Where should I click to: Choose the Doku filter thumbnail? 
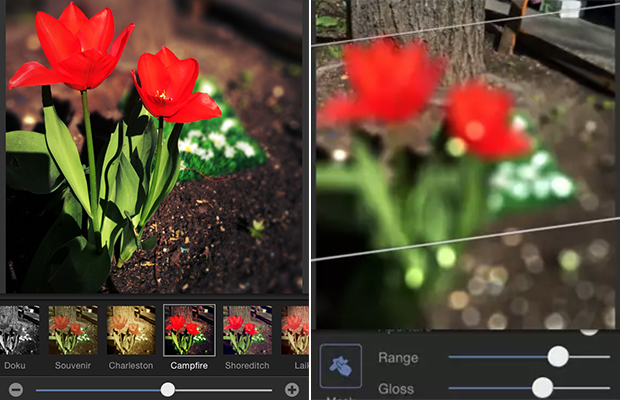click(x=19, y=330)
